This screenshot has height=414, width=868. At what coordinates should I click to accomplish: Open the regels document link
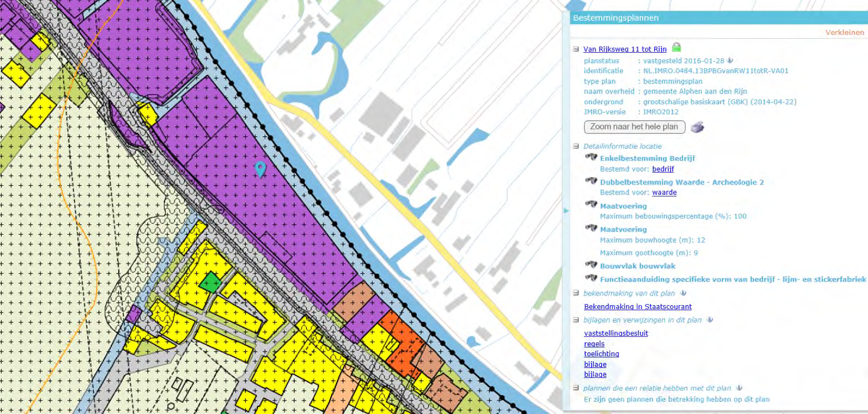click(593, 344)
